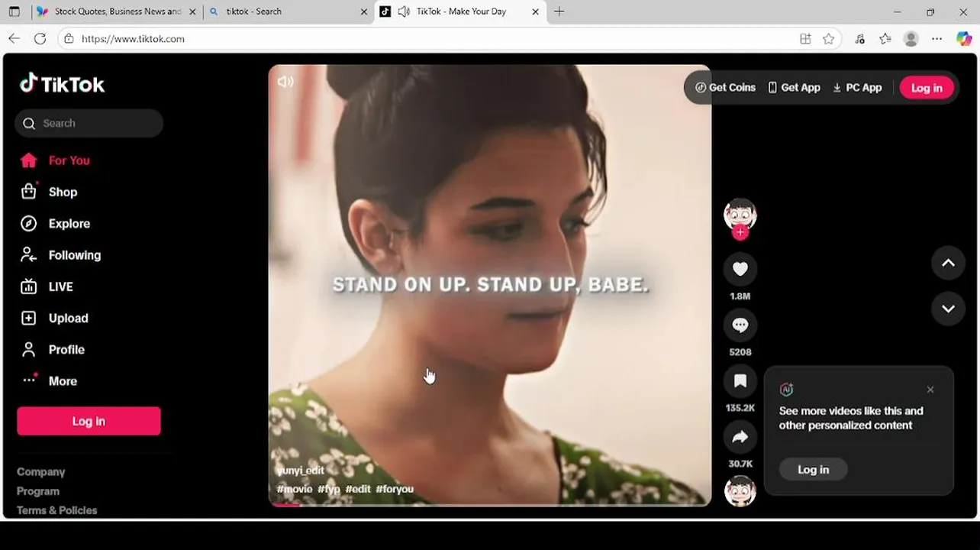Viewport: 980px width, 550px height.
Task: Open the sound disc avatar at bottom
Action: 740,491
